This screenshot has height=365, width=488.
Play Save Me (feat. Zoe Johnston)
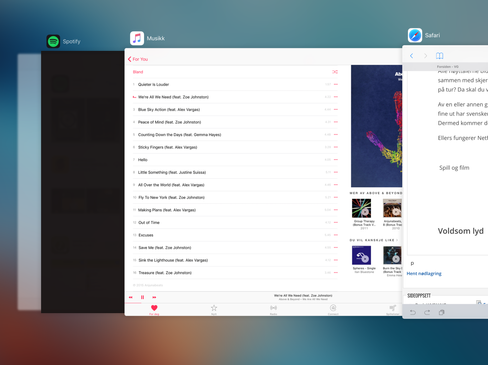(x=236, y=248)
